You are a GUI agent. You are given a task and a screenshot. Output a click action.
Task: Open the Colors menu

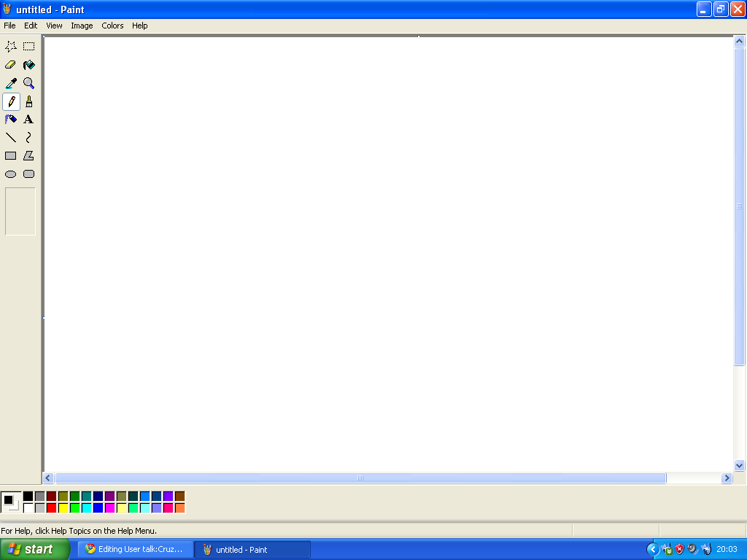point(112,26)
